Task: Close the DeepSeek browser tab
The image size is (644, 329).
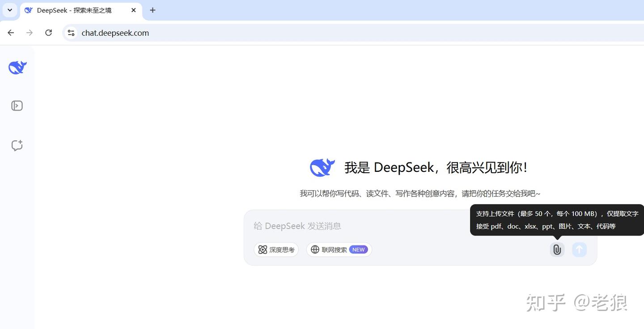Action: pos(133,10)
